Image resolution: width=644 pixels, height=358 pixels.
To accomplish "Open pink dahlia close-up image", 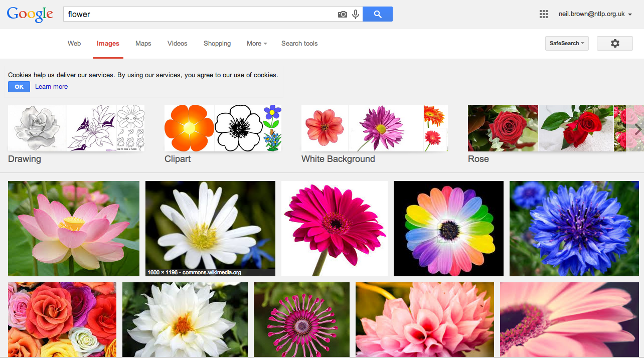I will coord(425,320).
